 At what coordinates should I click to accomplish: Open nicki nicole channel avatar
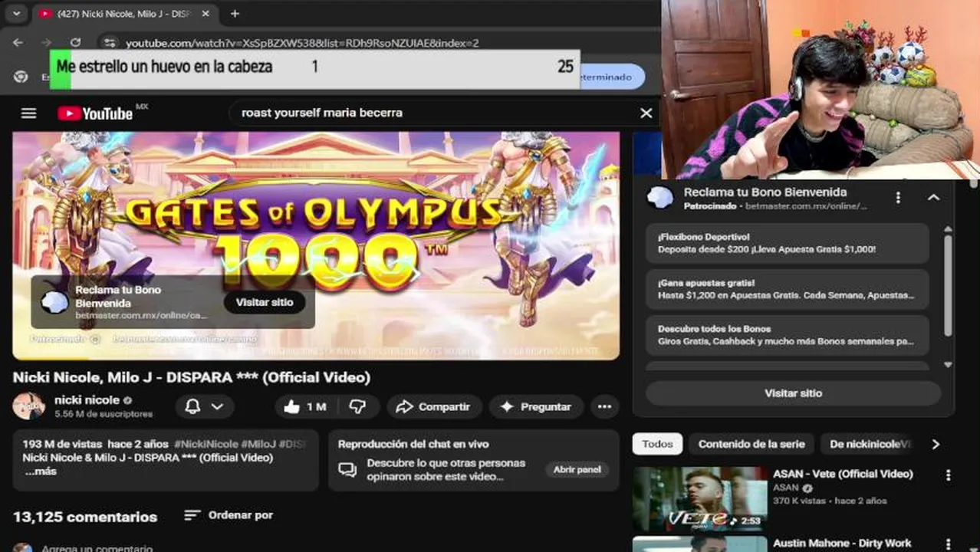(28, 406)
